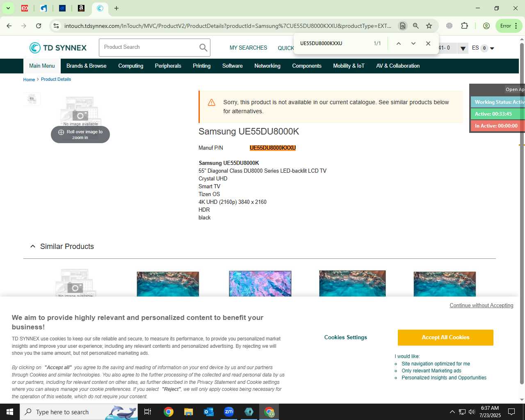Open the Chrome profile icon
Viewport: 525px width, 420px height.
point(486,26)
